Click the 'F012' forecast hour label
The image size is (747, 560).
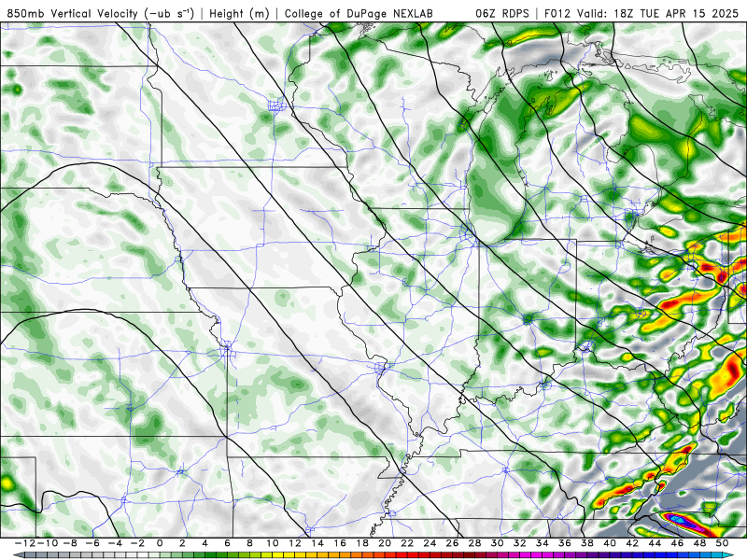pyautogui.click(x=557, y=14)
